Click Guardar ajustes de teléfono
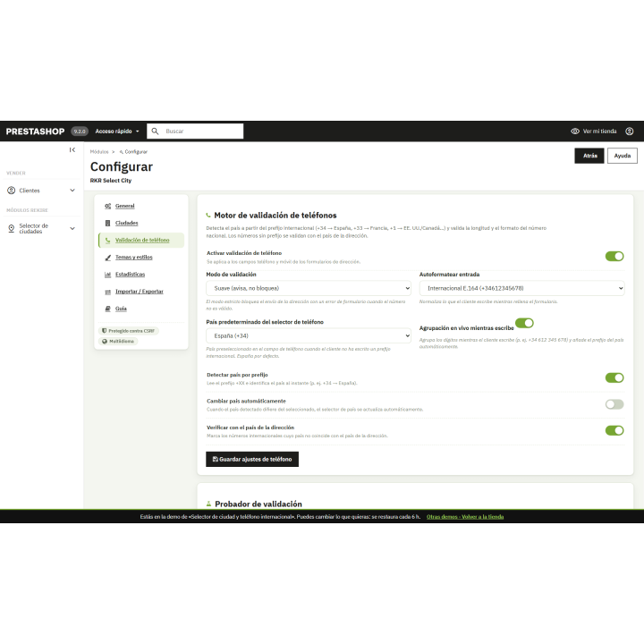 point(252,459)
